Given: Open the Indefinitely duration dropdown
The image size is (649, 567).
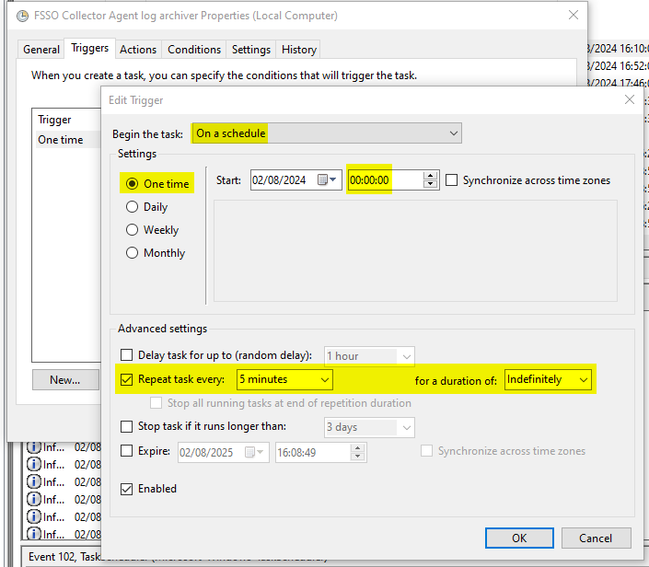Looking at the screenshot, I should (x=548, y=380).
